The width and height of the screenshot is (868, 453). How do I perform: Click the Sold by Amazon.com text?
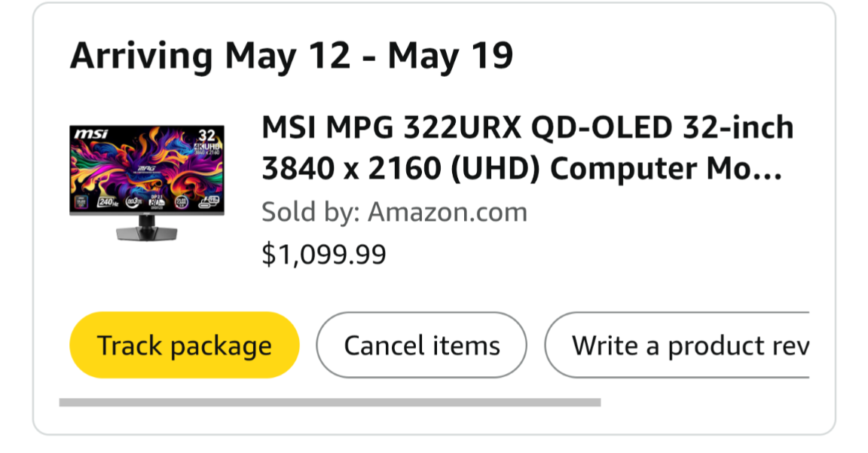pyautogui.click(x=394, y=213)
